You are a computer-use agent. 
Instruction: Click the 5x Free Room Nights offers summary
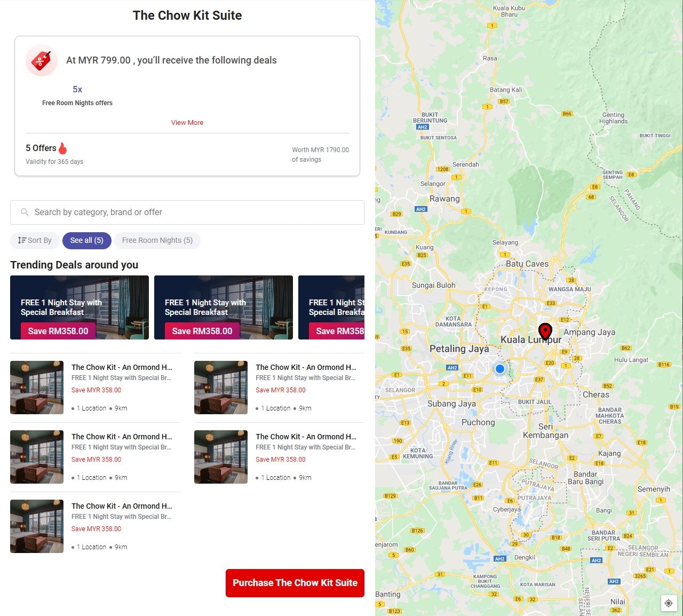[x=77, y=96]
